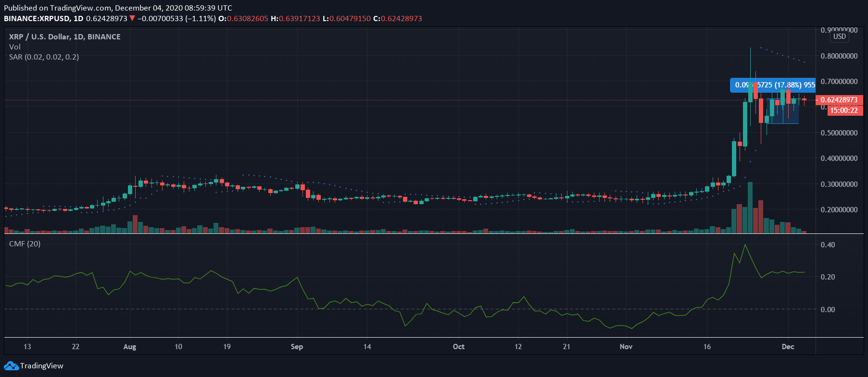868x377 pixels.
Task: Click the 22 date on time axis
Action: click(75, 347)
